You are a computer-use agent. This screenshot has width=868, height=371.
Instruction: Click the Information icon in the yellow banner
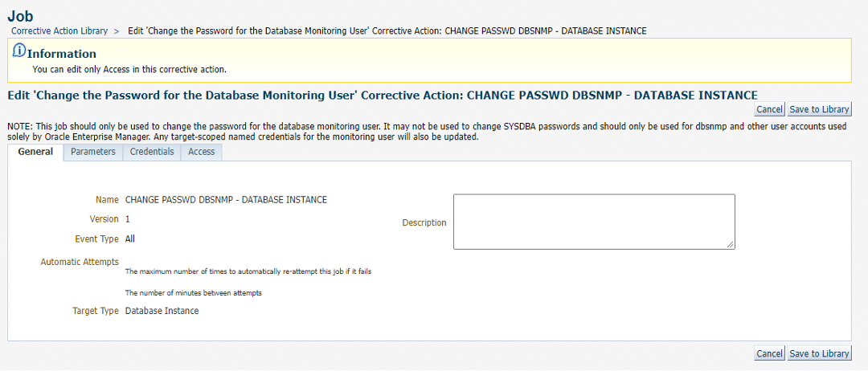[x=19, y=51]
